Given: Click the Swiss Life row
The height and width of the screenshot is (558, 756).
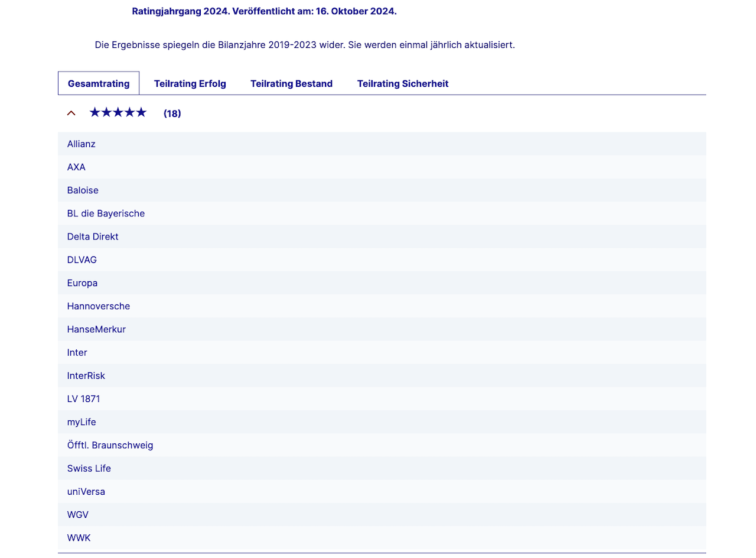Looking at the screenshot, I should point(382,468).
